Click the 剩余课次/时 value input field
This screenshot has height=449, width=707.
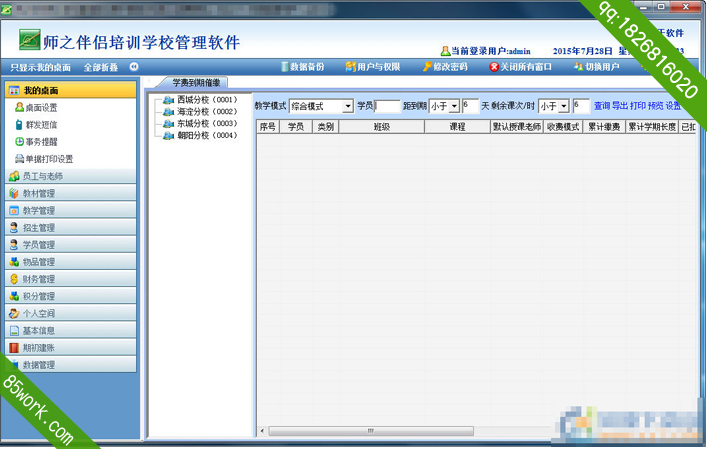[581, 106]
